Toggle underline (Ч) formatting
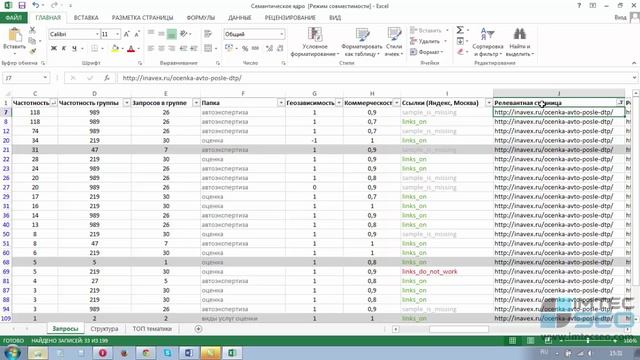The image size is (640, 360). pyautogui.click(x=74, y=49)
